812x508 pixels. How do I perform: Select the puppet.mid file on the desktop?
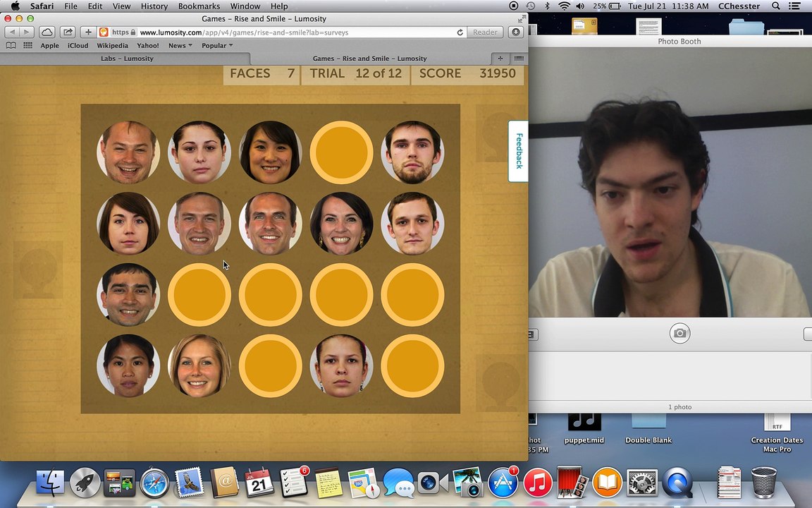pyautogui.click(x=584, y=430)
